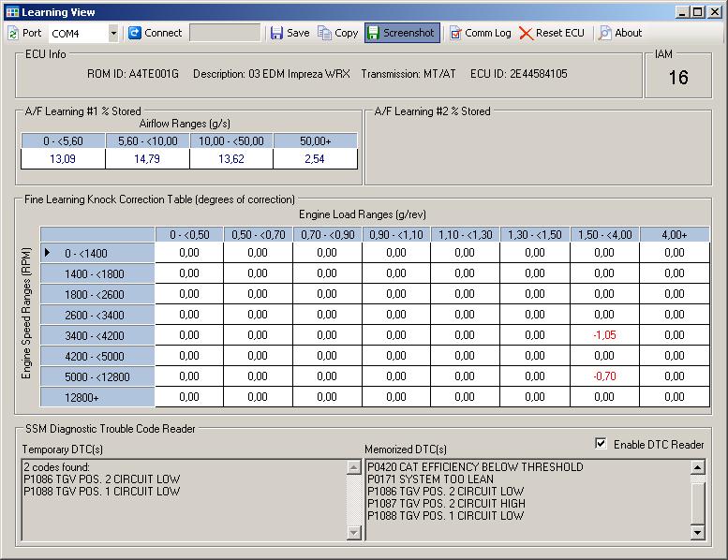Click the -0,70 knock correction cell
The image size is (728, 560).
tap(604, 376)
